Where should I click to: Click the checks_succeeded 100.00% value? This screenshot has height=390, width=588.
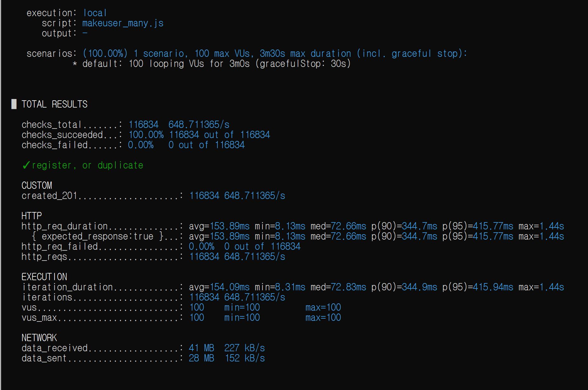(x=146, y=135)
